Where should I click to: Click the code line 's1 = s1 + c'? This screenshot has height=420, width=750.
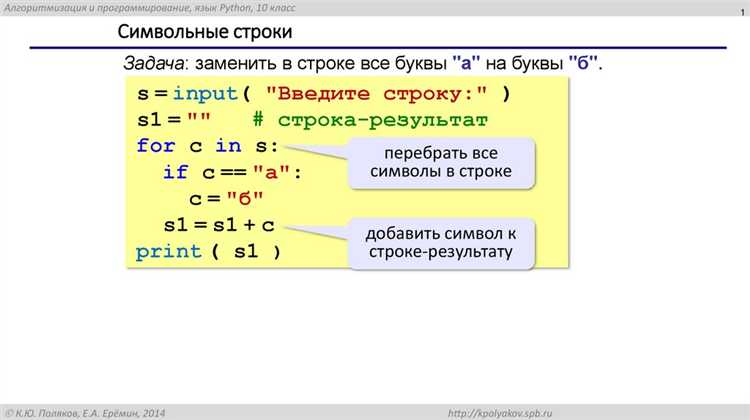[219, 225]
